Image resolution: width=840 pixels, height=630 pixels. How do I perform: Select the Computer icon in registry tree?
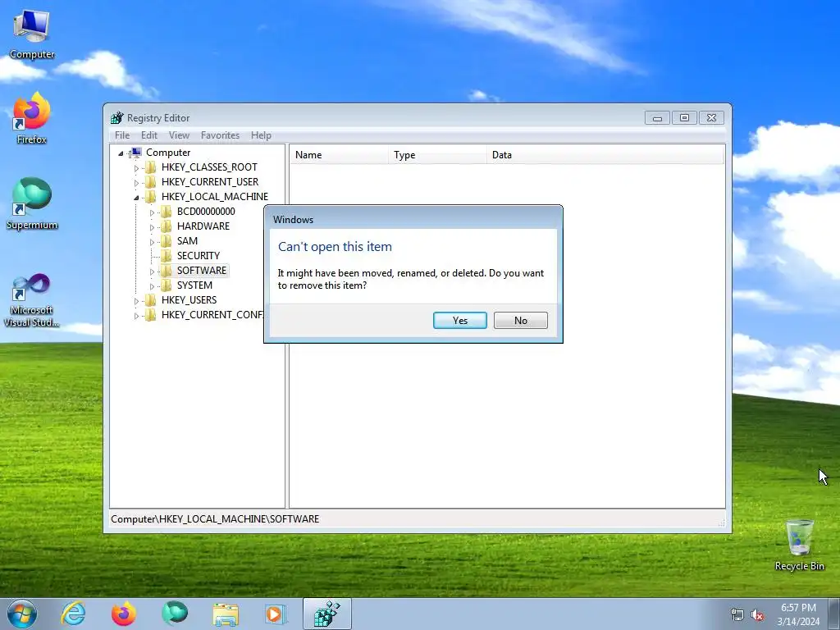[136, 153]
